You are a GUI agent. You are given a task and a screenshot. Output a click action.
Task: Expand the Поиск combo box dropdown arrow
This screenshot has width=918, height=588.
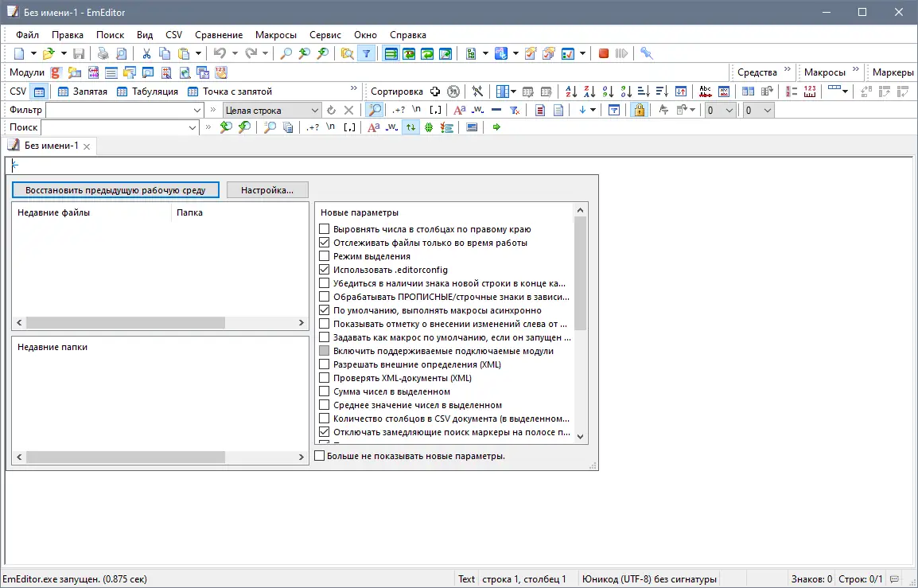(193, 127)
